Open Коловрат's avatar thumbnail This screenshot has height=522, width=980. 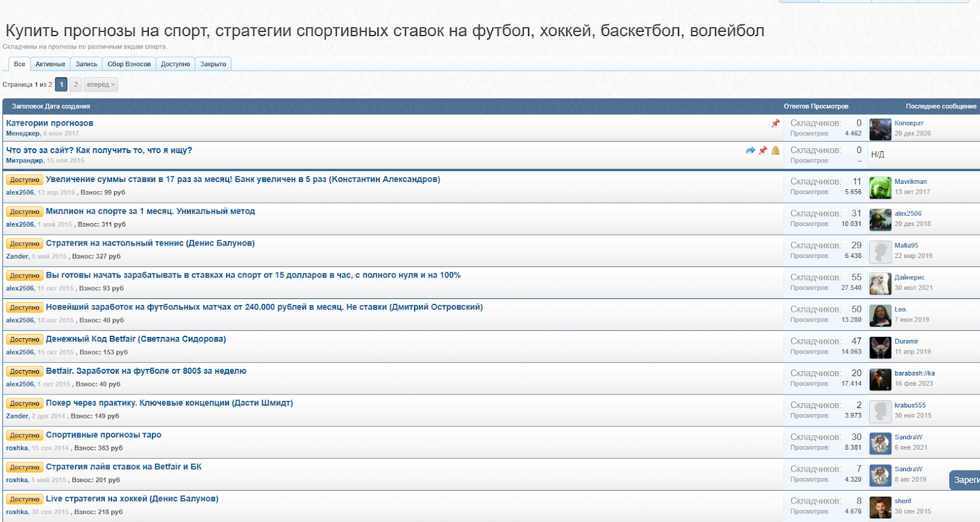pyautogui.click(x=880, y=129)
